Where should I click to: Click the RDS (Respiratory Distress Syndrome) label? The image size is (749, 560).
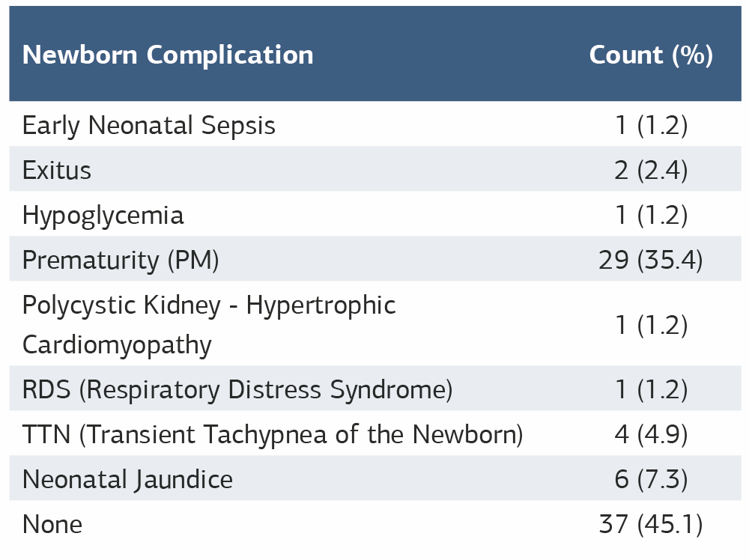point(237,389)
